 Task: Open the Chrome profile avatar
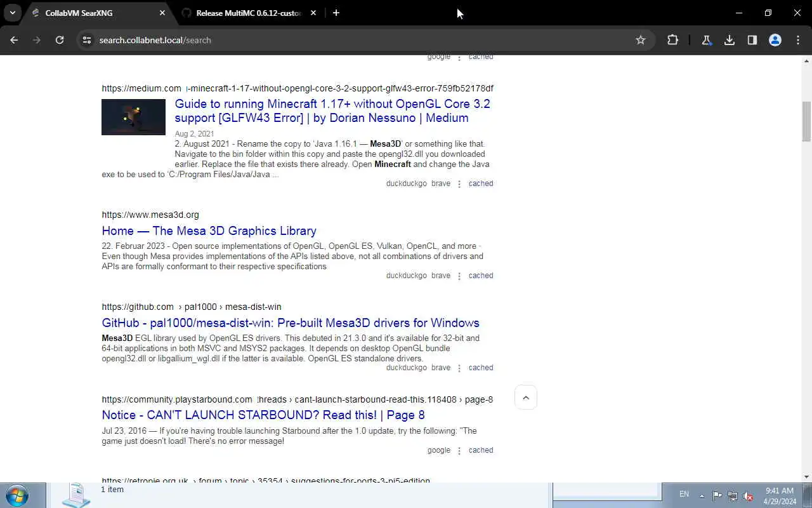click(775, 40)
